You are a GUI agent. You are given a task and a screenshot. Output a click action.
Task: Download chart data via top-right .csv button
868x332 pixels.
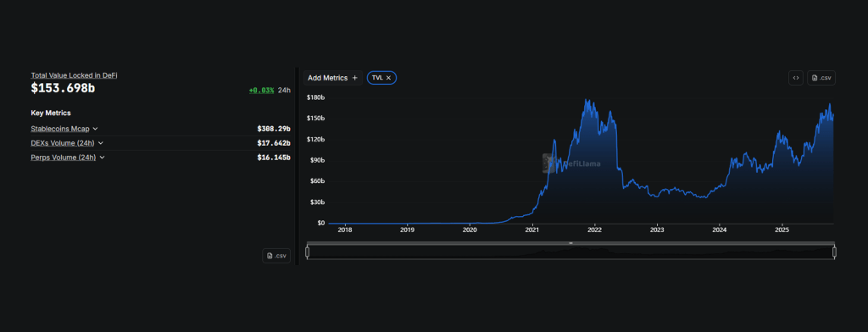point(821,78)
